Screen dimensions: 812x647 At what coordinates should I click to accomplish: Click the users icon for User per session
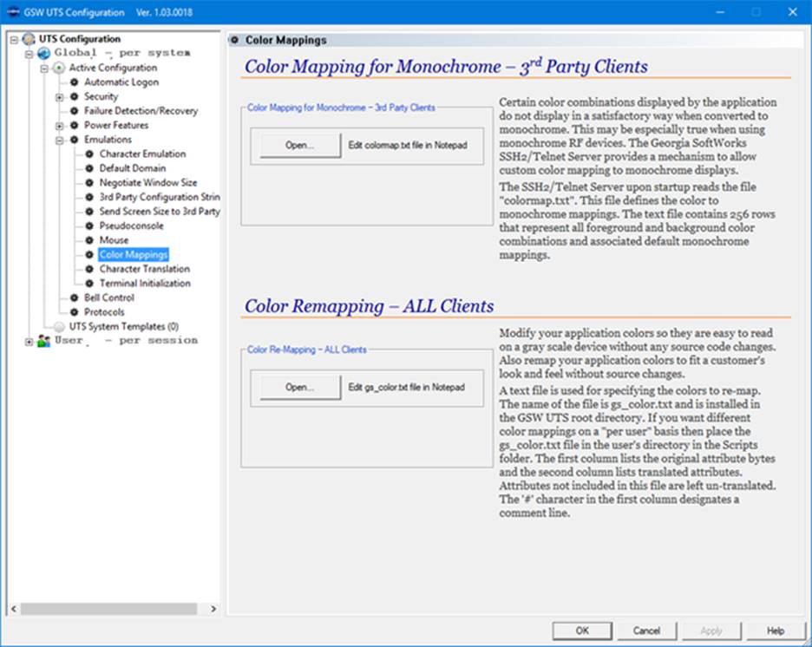tap(44, 341)
